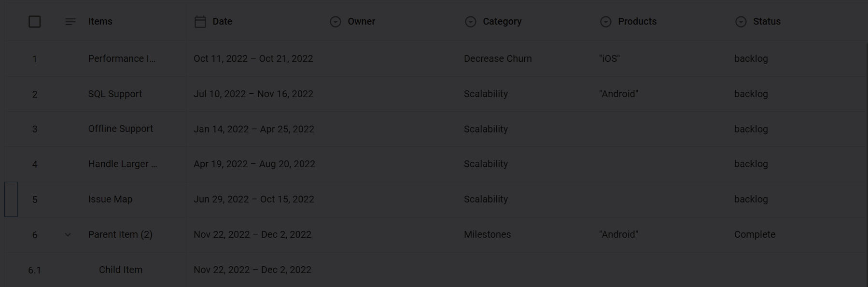The image size is (868, 287).
Task: Open the "iOS" products cell
Action: point(609,59)
